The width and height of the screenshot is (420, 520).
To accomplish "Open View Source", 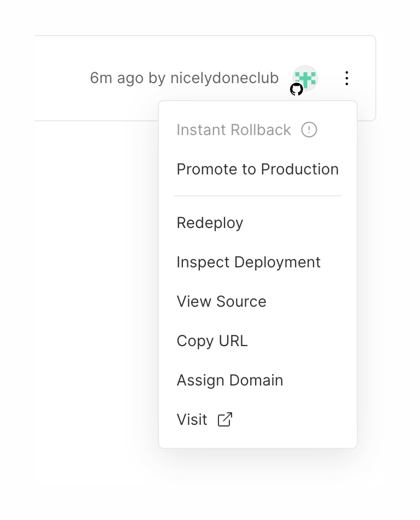I will [x=221, y=301].
